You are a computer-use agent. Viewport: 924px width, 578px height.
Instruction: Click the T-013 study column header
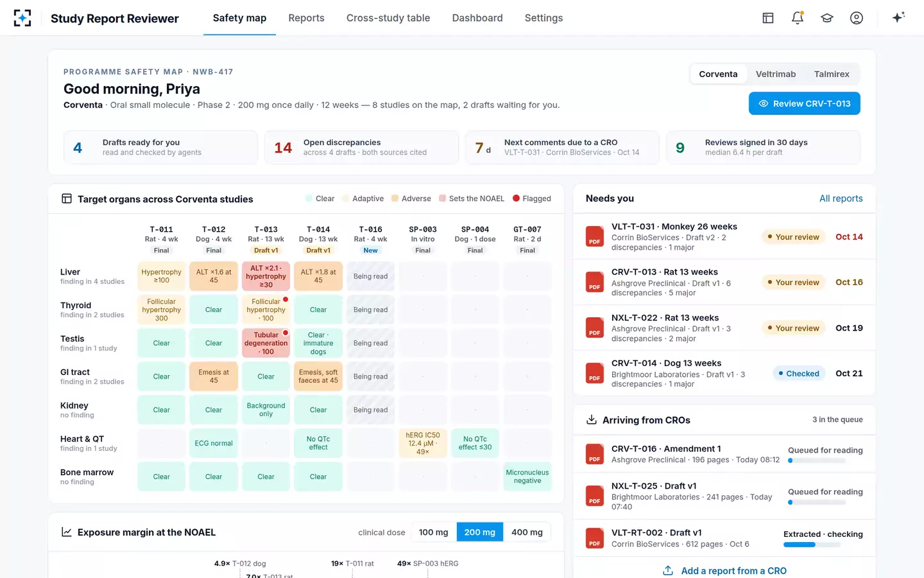point(266,240)
